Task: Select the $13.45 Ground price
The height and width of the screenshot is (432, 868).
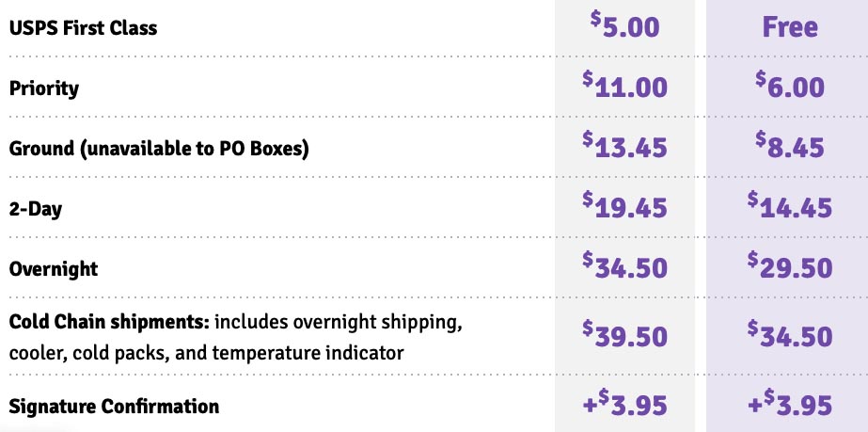Action: point(624,146)
